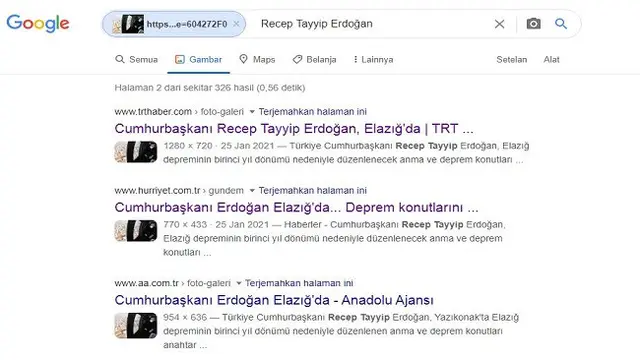The image size is (640, 360).
Task: Click the www.hurriyet.com.tr › gundem URL text
Action: (179, 190)
